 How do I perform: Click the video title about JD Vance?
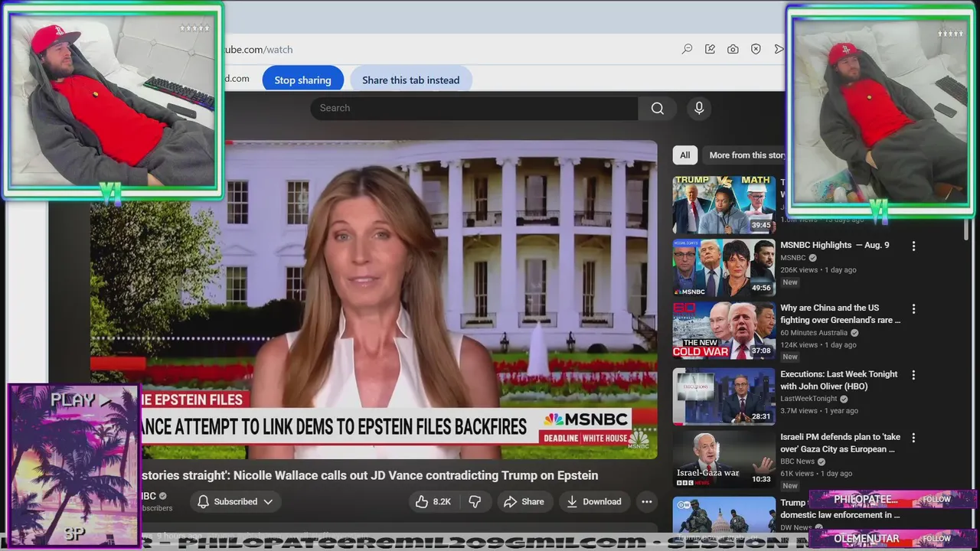(369, 475)
